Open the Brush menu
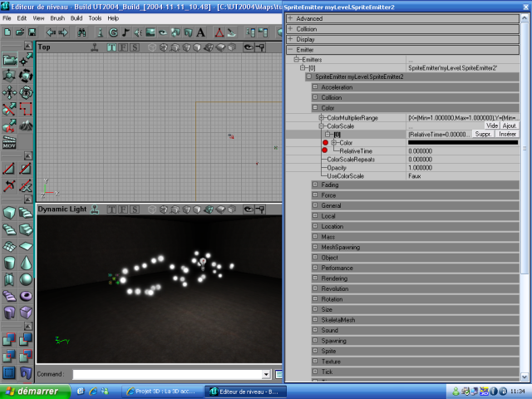Image resolution: width=532 pixels, height=399 pixels. 57,17
